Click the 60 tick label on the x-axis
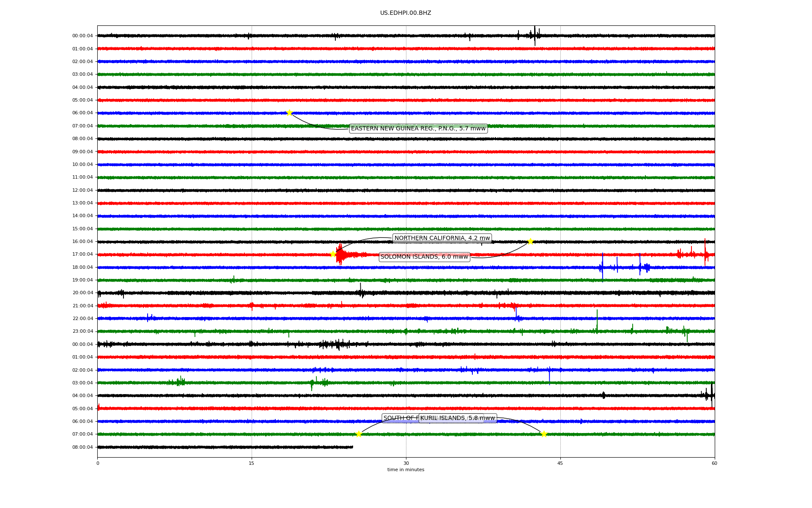This screenshot has height=508, width=812. [714, 463]
